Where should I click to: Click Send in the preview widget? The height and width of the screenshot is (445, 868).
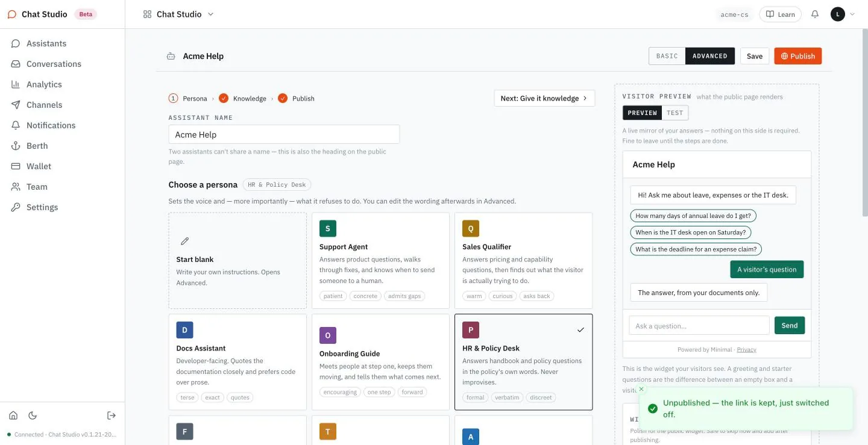coord(790,325)
